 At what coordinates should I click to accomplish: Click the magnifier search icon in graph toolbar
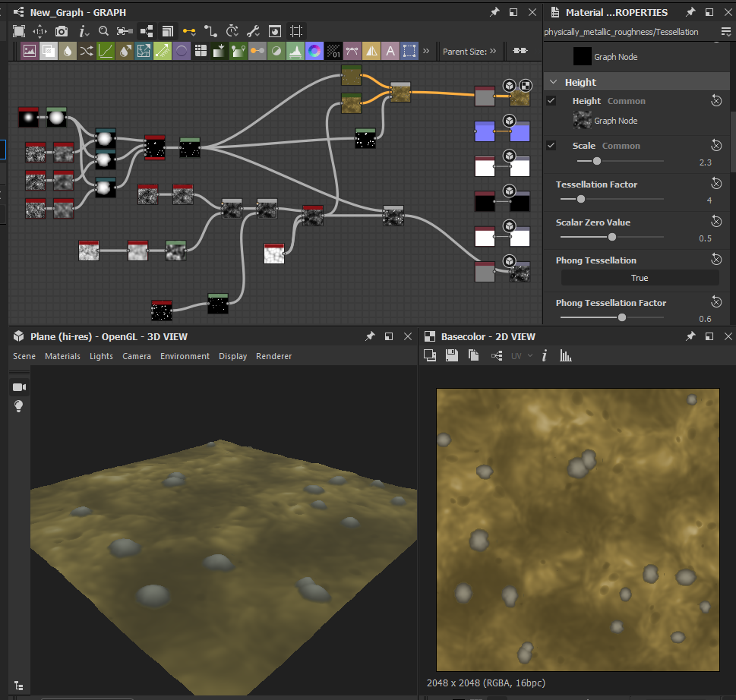click(103, 31)
